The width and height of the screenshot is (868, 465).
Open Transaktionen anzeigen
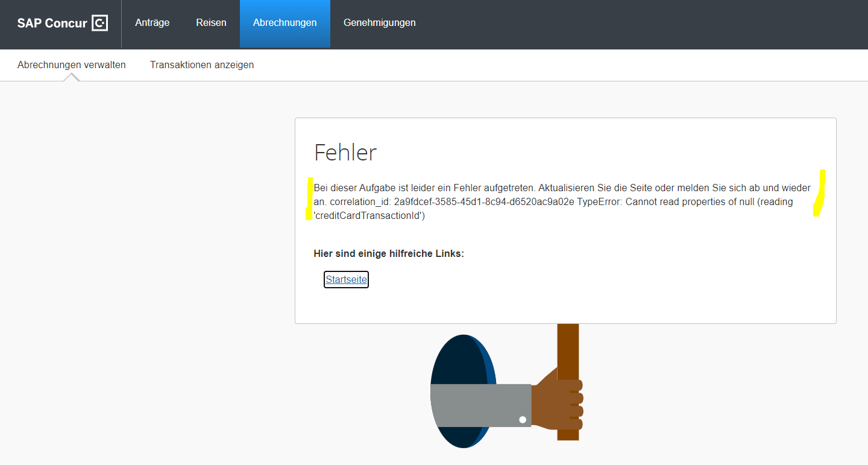[201, 65]
